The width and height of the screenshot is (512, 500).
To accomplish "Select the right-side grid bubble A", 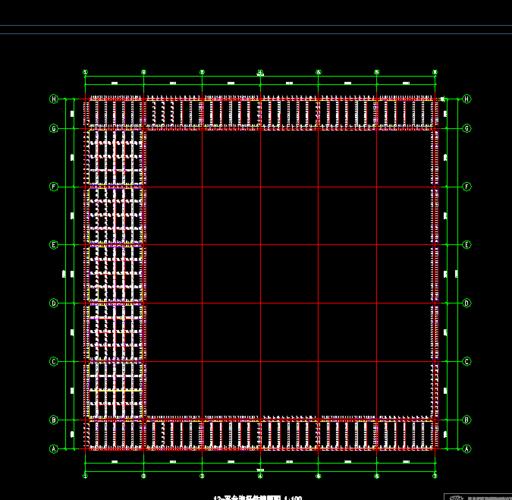I will pyautogui.click(x=467, y=449).
